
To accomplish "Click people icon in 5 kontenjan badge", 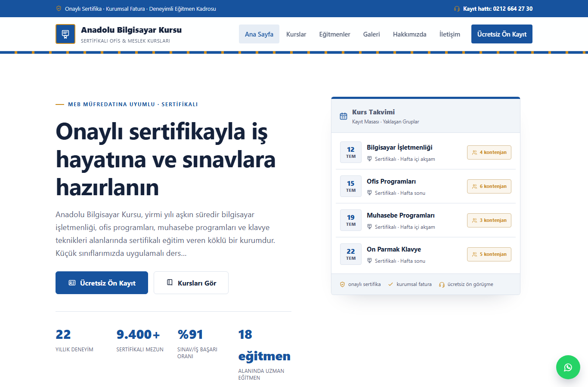I will click(x=475, y=254).
